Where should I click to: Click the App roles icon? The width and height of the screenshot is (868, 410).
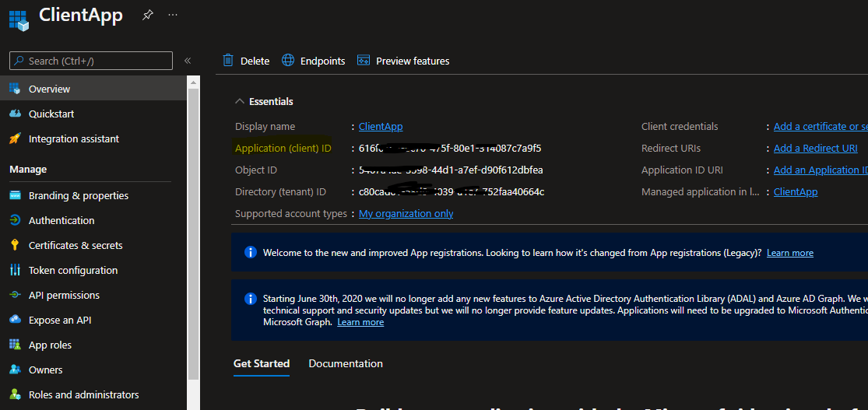[15, 345]
